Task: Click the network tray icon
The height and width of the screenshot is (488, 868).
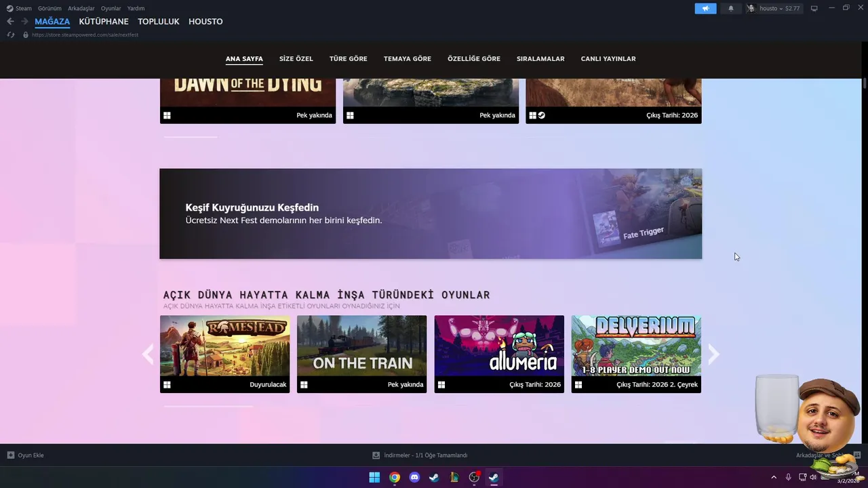Action: 802,477
